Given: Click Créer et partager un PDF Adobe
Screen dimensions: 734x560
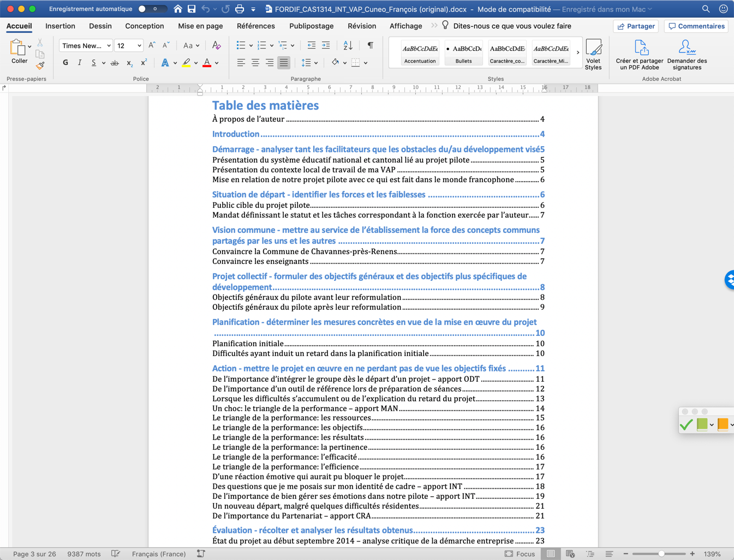Looking at the screenshot, I should click(x=640, y=55).
